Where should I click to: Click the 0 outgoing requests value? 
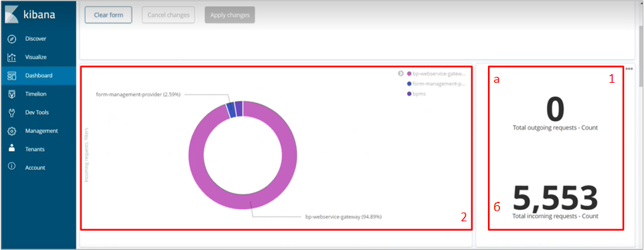click(555, 110)
